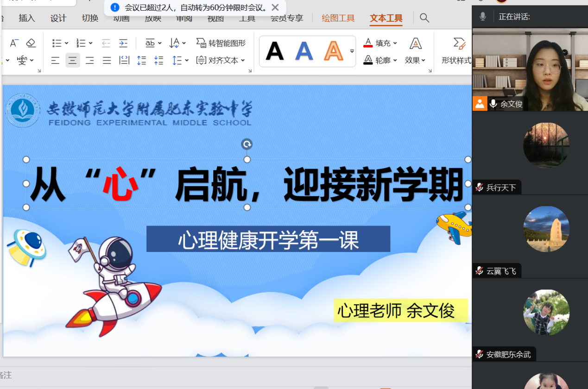Switch to the 绘图工具 drawing tools tab
Screen dimensions: 588x389
[338, 19]
